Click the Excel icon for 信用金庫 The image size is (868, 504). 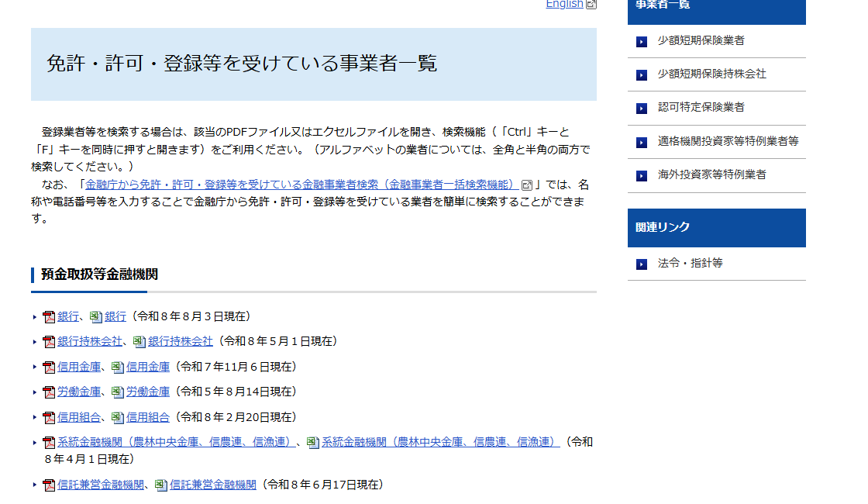coord(118,368)
